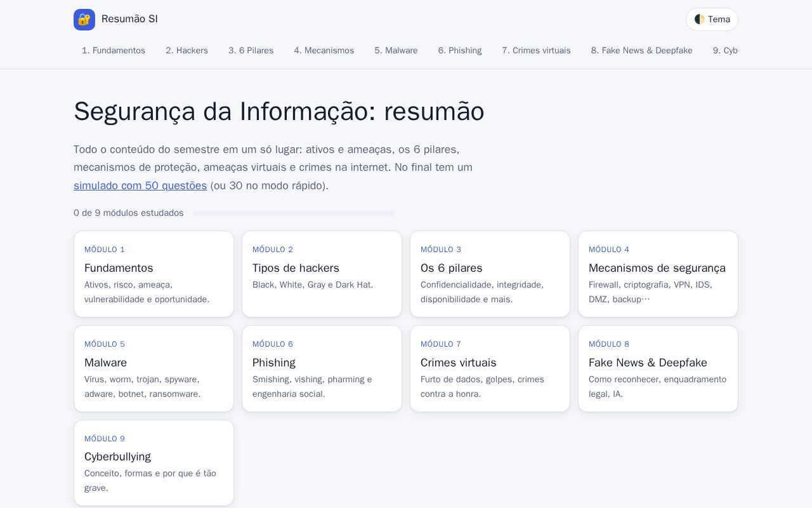Open the Módulo 1 Fundamentos card
The image size is (812, 508).
pyautogui.click(x=154, y=274)
